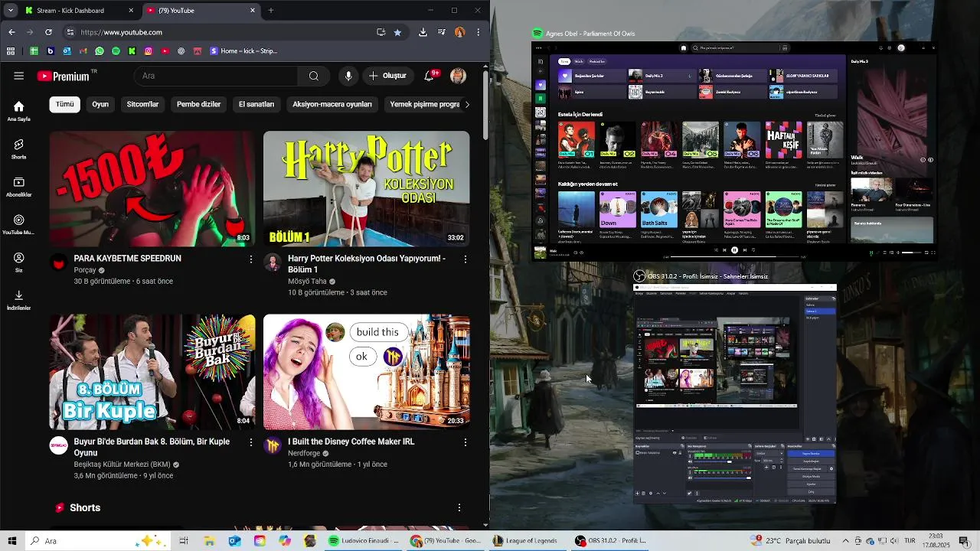Open Chrome three-dot menu

(x=478, y=32)
